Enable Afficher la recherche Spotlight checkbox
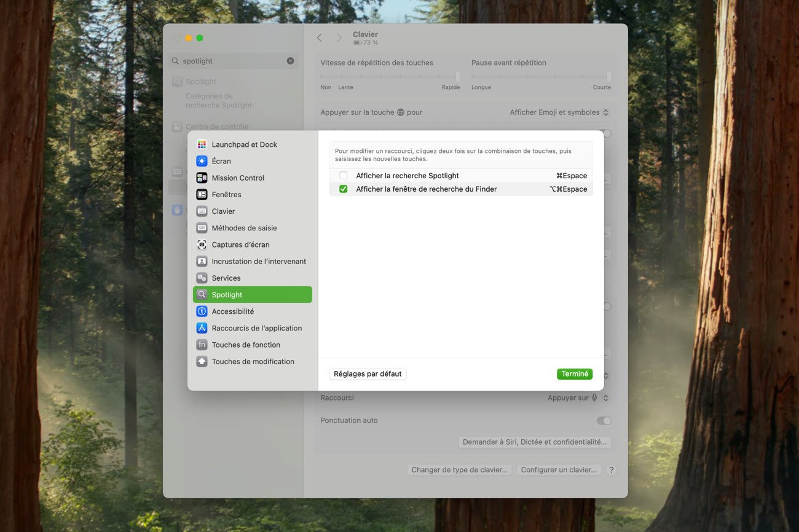Screen dimensions: 799x532 344,176
